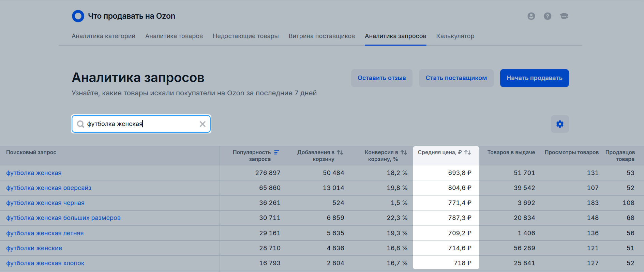Viewport: 644px width, 272px height.
Task: Focus the search query input field
Action: [x=141, y=124]
